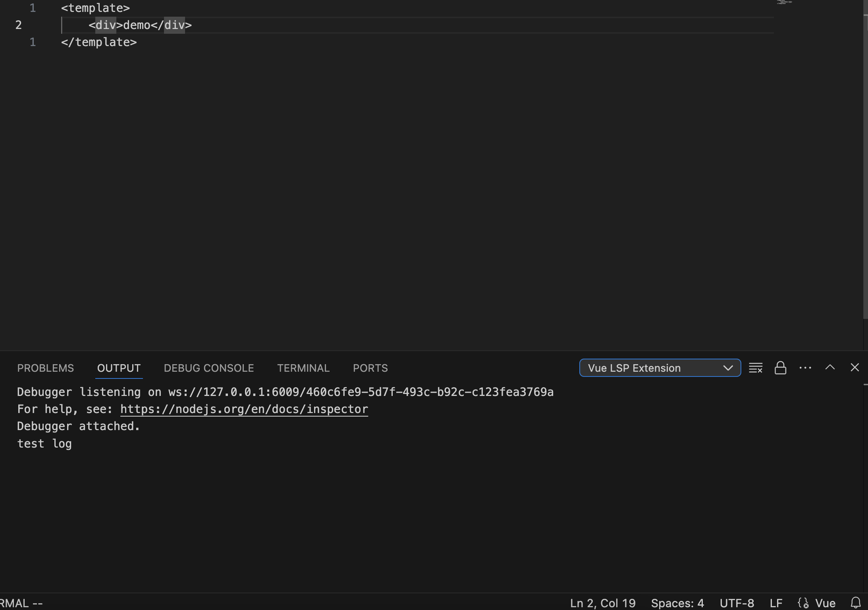Clear the output panel contents
Screen dimensions: 868x610
pyautogui.click(x=755, y=368)
